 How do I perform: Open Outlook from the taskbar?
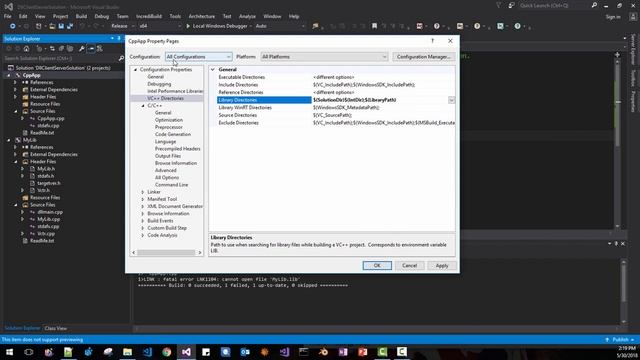click(245, 352)
